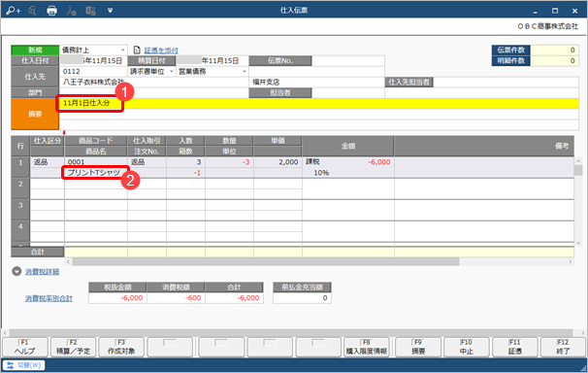
Task: Click the F12 終了 button
Action: (x=563, y=347)
